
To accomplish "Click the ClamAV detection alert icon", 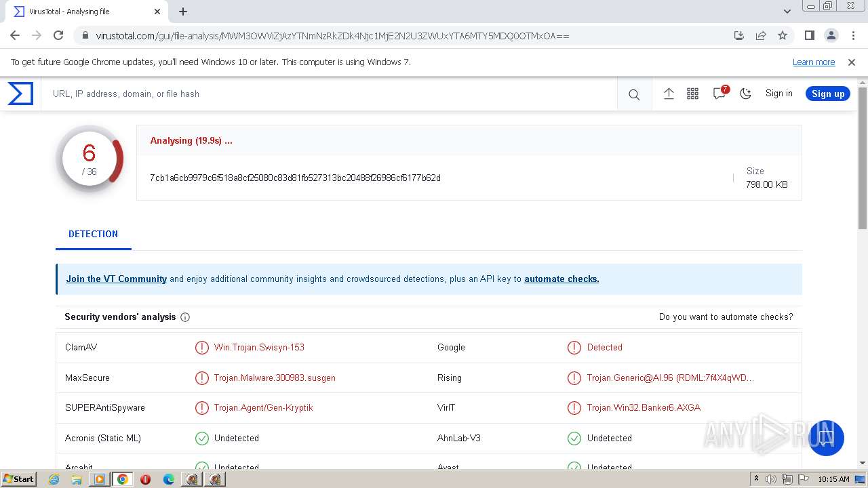I will click(x=201, y=348).
